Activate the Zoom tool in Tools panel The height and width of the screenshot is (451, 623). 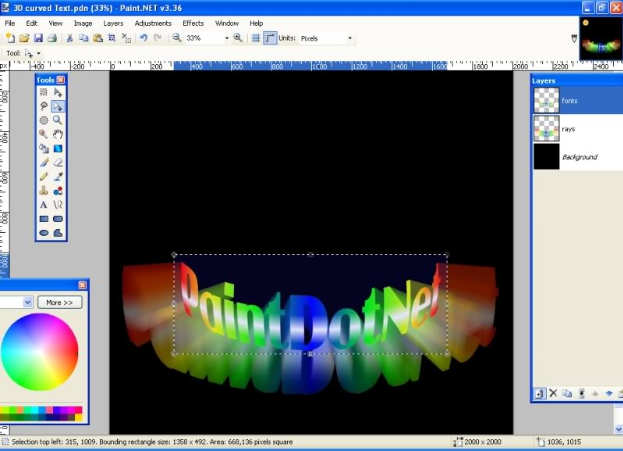58,120
